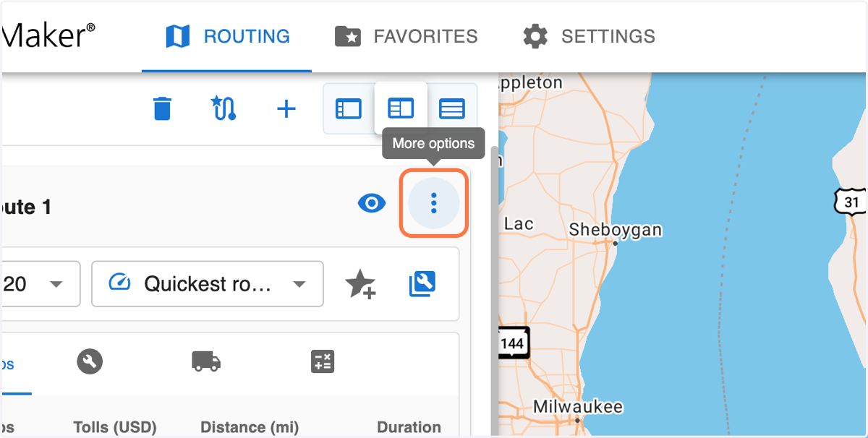The image size is (868, 438).
Task: Open the ROUTING tab
Action: point(227,36)
